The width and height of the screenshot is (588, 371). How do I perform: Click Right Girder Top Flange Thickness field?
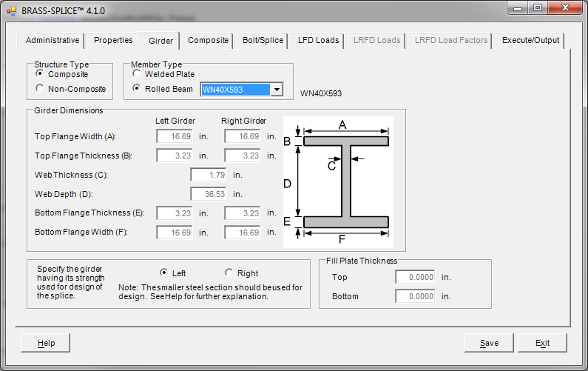coord(243,156)
